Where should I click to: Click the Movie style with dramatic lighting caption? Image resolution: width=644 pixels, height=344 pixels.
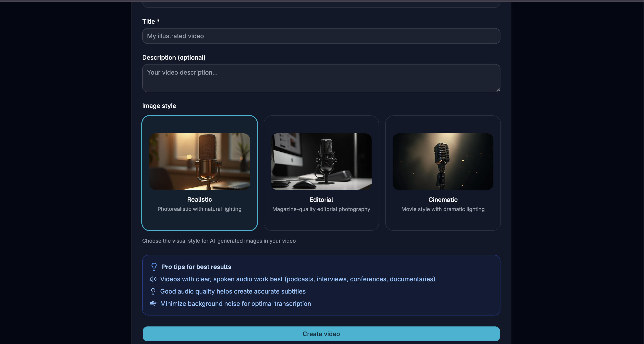pos(443,209)
